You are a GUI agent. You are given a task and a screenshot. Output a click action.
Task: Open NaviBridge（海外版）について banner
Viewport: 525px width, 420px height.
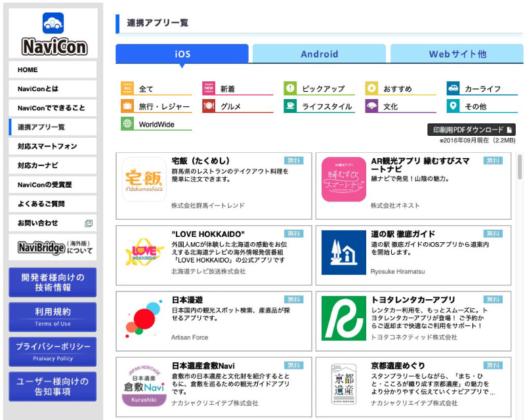(x=52, y=247)
